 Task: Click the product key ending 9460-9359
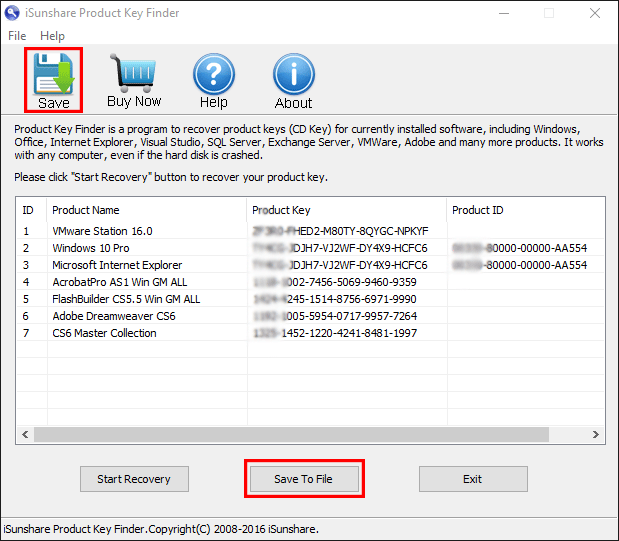click(335, 282)
